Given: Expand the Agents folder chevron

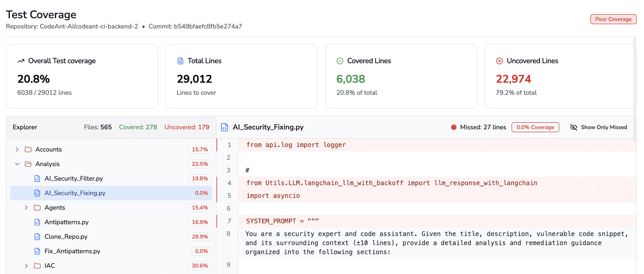Looking at the screenshot, I should point(26,207).
